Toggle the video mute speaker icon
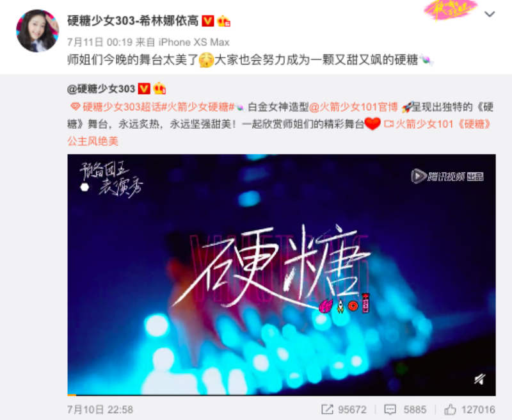 (479, 379)
